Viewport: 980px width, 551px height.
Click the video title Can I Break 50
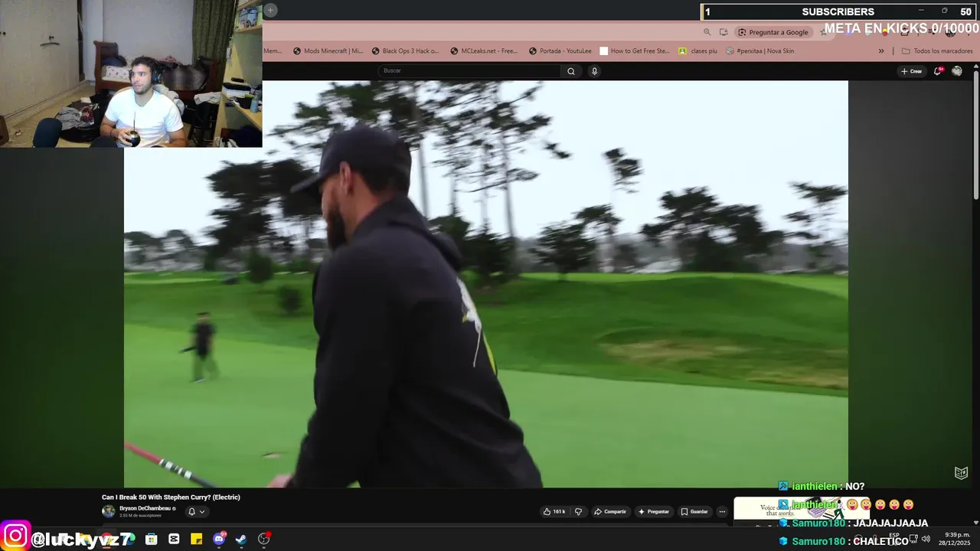point(171,497)
